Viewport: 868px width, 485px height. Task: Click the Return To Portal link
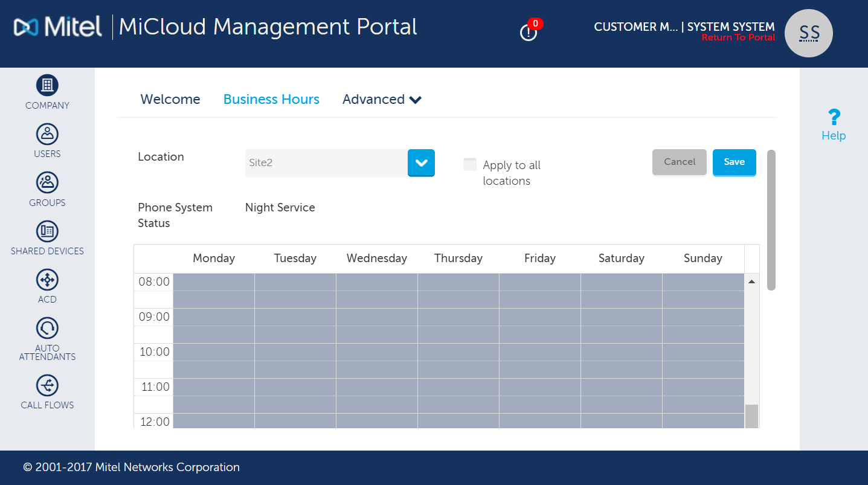coord(738,37)
